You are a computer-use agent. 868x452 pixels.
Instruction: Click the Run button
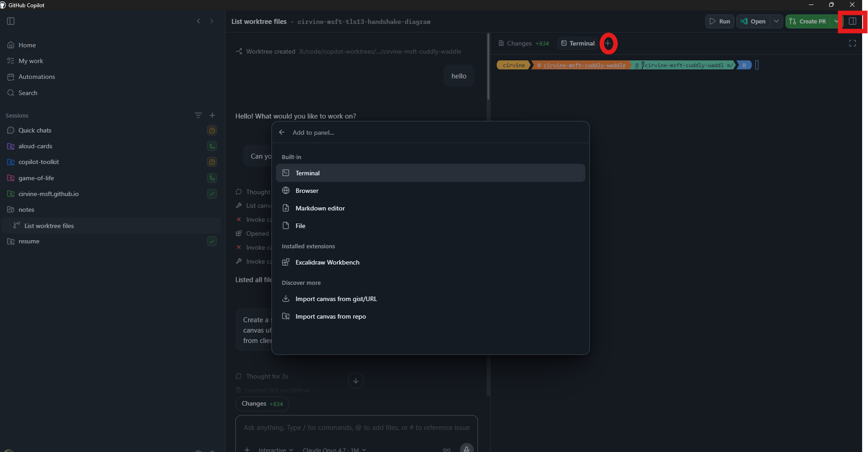pos(720,21)
